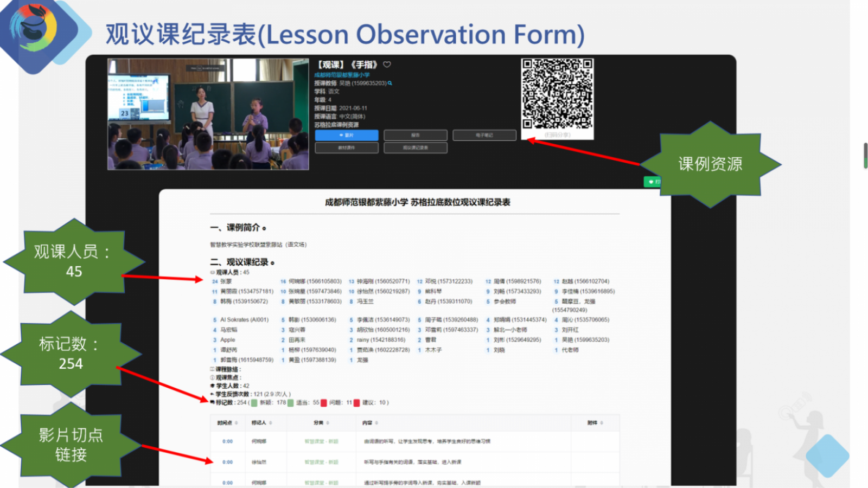
Task: Open the 报告 resource tab
Action: (x=416, y=135)
